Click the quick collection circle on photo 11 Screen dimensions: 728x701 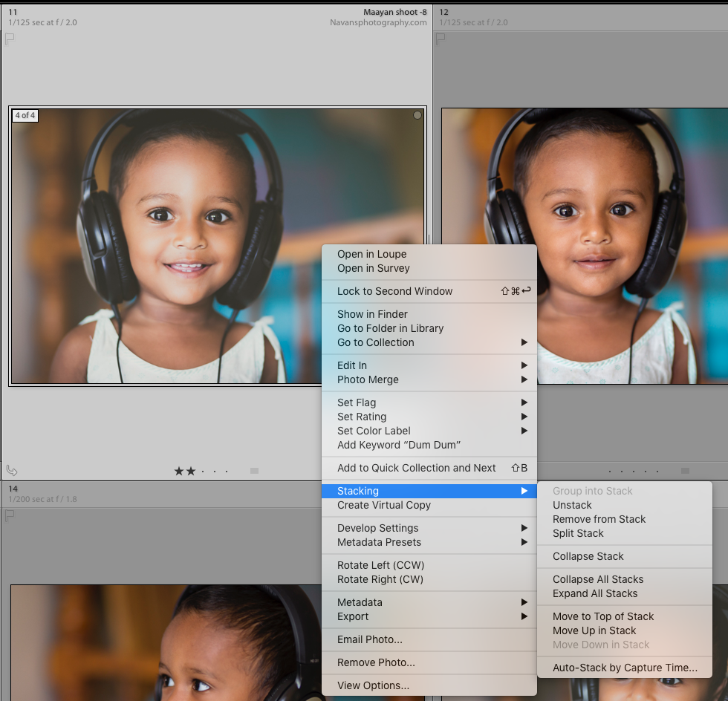coord(417,115)
